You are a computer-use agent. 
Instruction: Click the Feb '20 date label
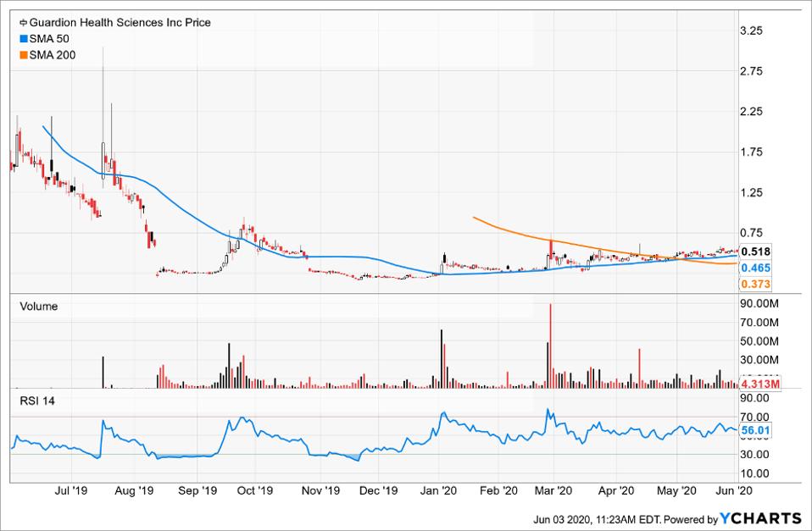click(x=498, y=490)
